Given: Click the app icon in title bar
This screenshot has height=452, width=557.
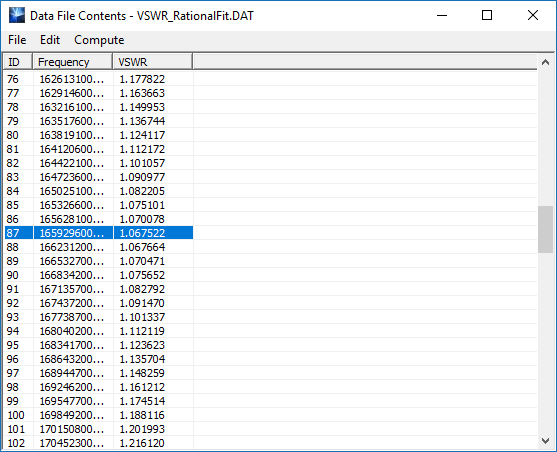Looking at the screenshot, I should click(17, 16).
